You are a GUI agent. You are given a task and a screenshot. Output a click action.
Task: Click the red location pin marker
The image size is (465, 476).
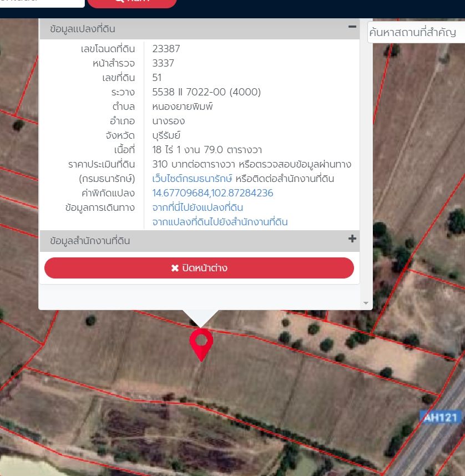pyautogui.click(x=201, y=345)
